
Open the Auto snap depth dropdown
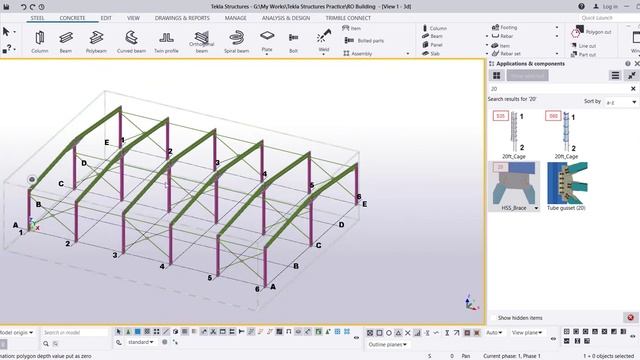pos(494,333)
